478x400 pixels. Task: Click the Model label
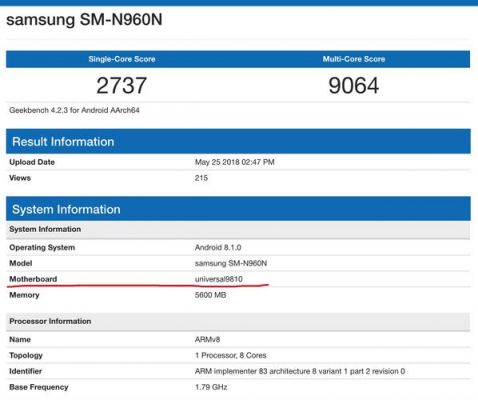(x=21, y=263)
